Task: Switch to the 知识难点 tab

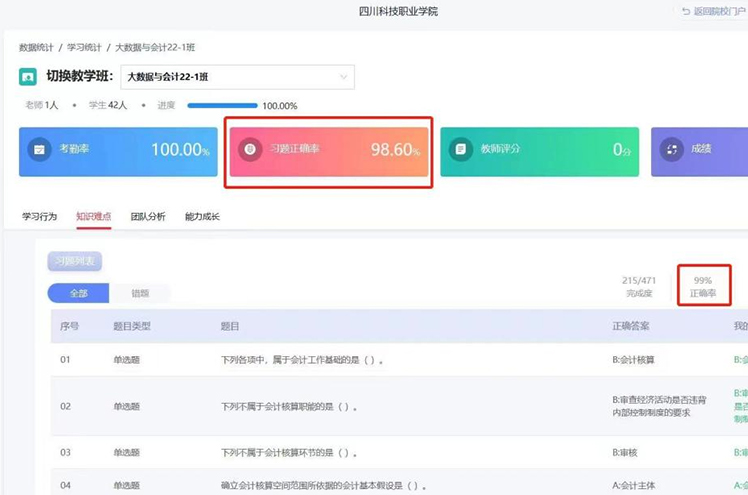Action: click(93, 216)
